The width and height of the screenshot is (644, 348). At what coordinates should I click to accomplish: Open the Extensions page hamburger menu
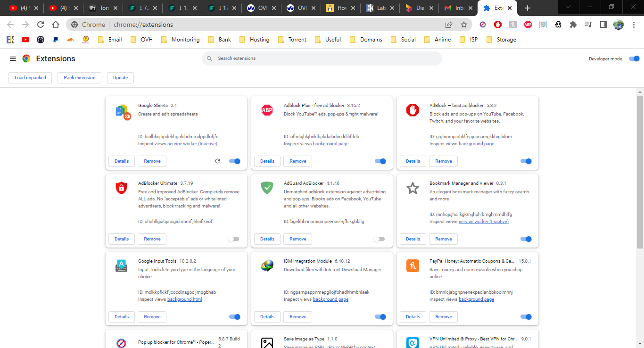tap(13, 58)
